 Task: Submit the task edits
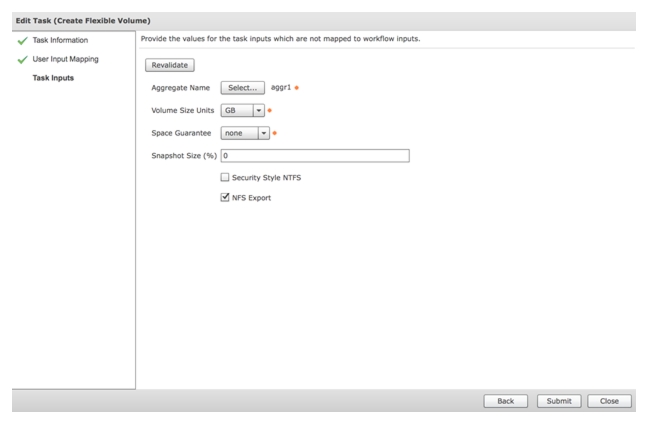pos(559,401)
